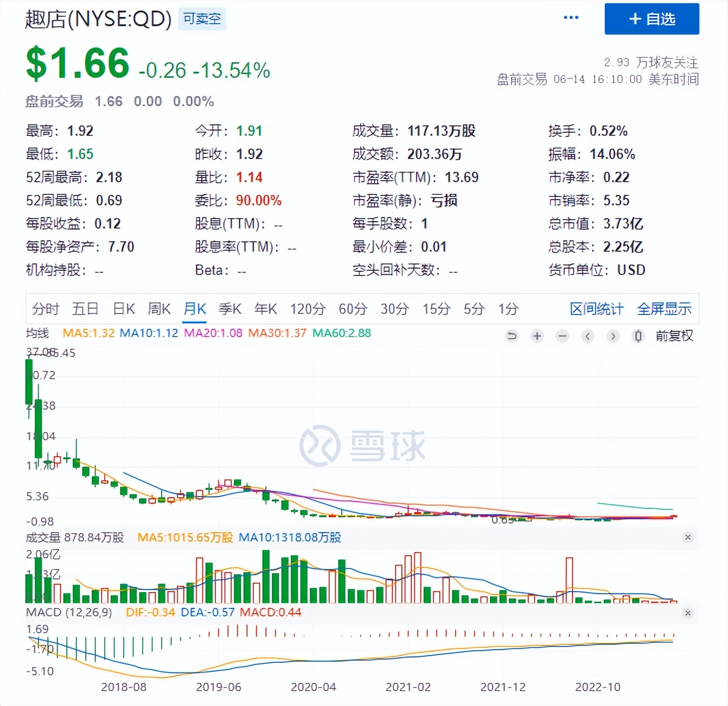Click the undo/reset icon above the chart

511,336
